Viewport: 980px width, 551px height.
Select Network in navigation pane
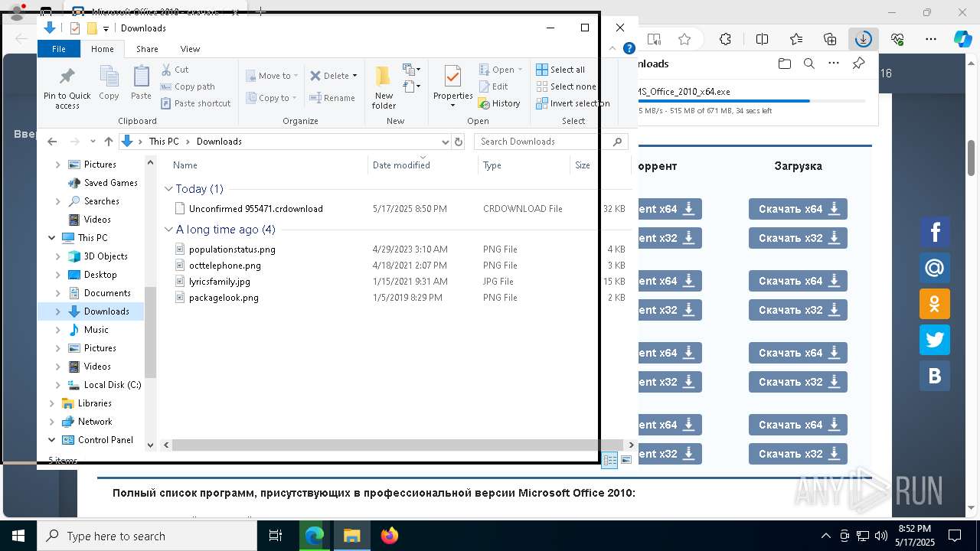(x=95, y=422)
